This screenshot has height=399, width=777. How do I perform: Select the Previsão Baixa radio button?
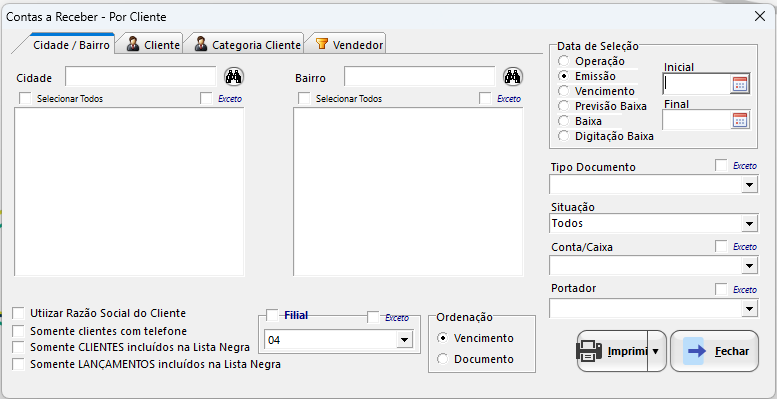click(x=563, y=106)
